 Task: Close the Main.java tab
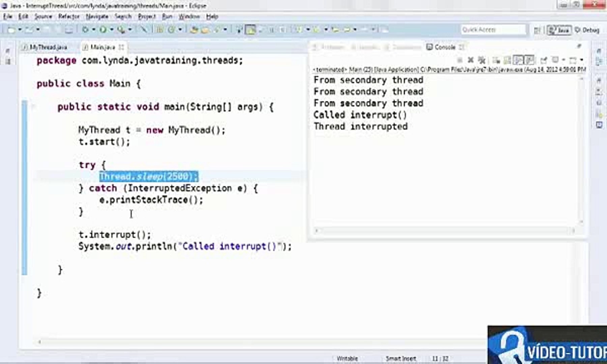point(121,47)
